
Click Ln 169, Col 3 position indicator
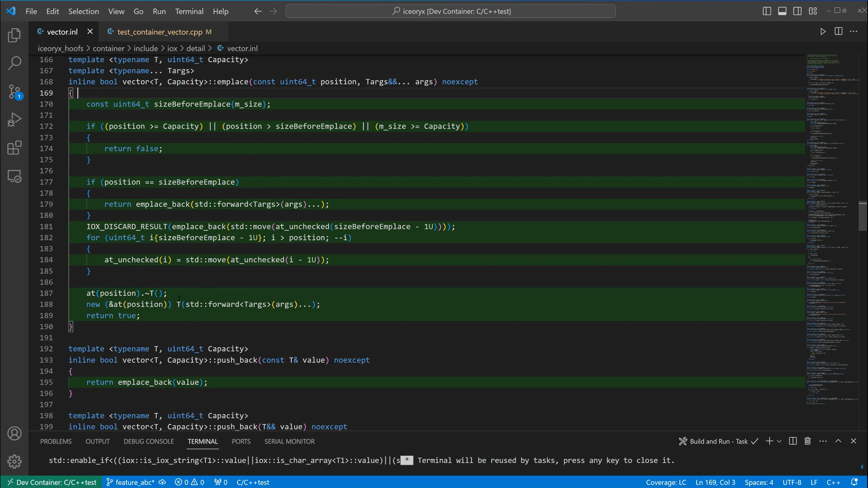coord(715,482)
